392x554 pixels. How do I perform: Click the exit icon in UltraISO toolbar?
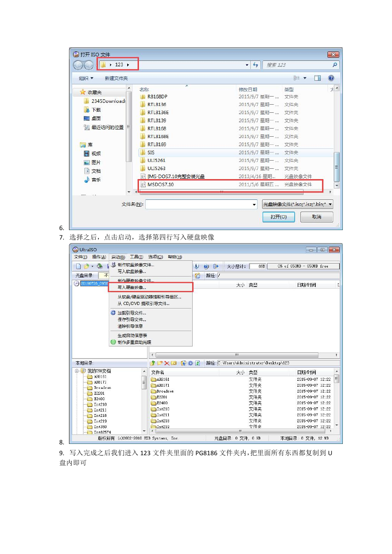(x=216, y=266)
